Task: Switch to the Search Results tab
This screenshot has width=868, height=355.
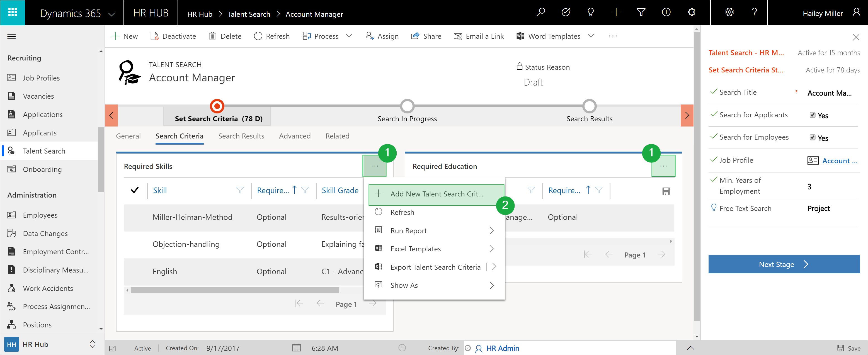Action: 241,136
